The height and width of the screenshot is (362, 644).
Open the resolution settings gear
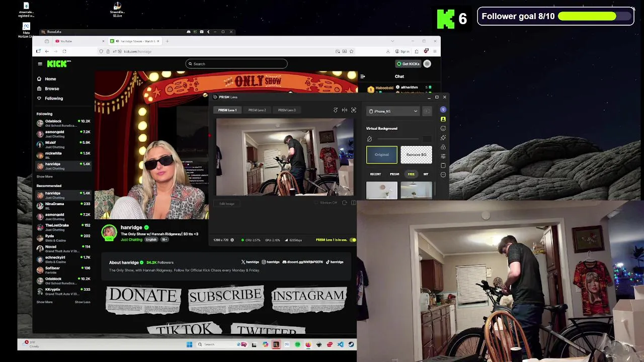pyautogui.click(x=232, y=240)
